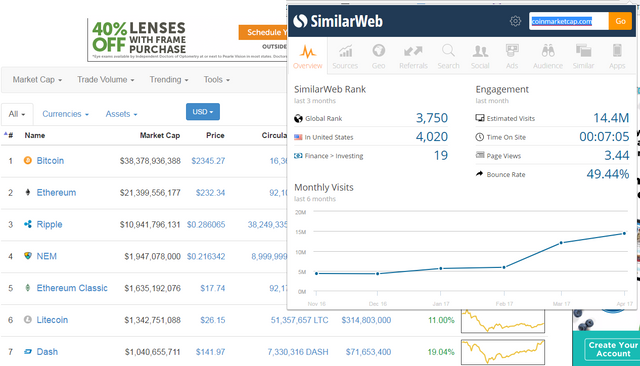Click Litecoin supply 51,357,657 LTC
This screenshot has width=640, height=366.
pos(299,320)
